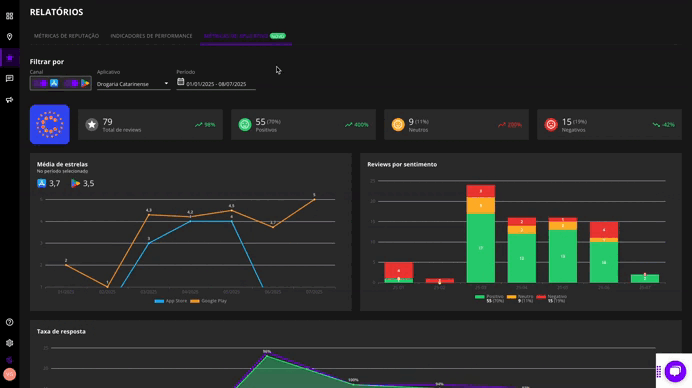This screenshot has height=388, width=692.
Task: Click the 98% trend indicator on Total reviews
Action: [205, 125]
